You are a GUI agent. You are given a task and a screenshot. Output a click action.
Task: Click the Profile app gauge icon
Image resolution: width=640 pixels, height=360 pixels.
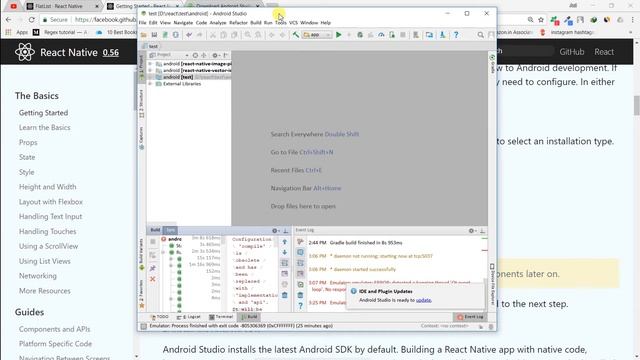pyautogui.click(x=381, y=35)
